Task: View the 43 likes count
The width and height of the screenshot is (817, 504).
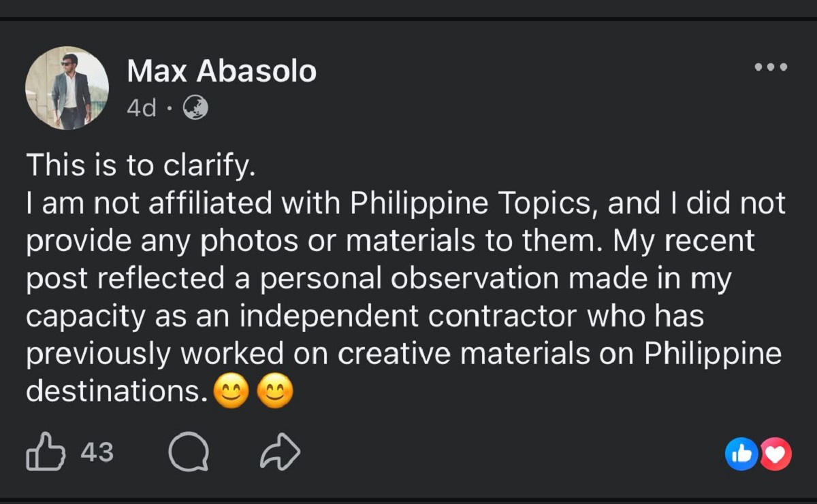Action: (97, 452)
